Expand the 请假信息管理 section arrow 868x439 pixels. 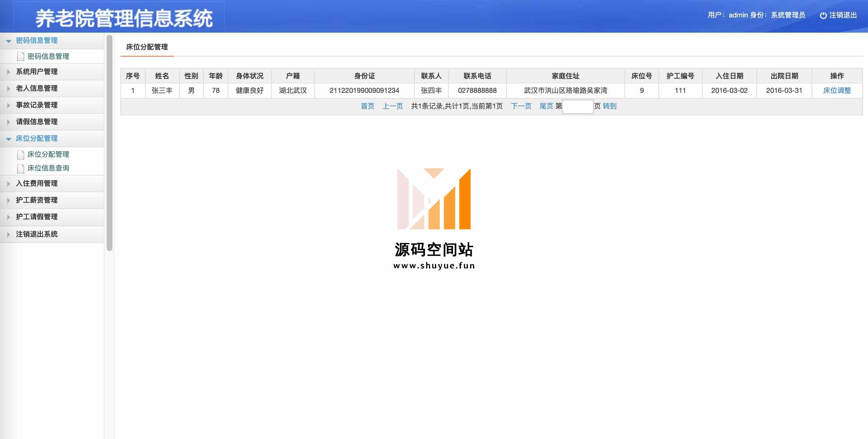tap(9, 122)
